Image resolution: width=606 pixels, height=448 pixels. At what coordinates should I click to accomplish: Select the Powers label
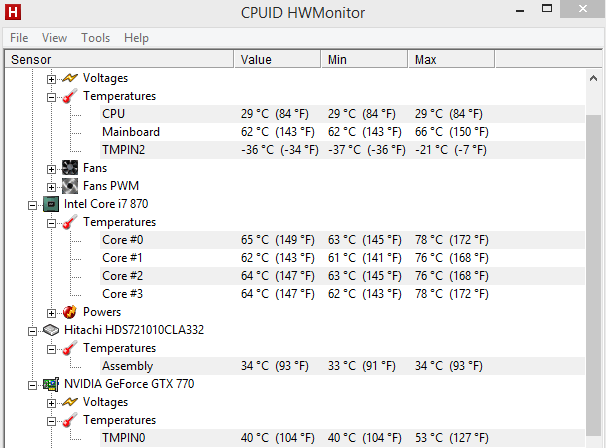(102, 312)
